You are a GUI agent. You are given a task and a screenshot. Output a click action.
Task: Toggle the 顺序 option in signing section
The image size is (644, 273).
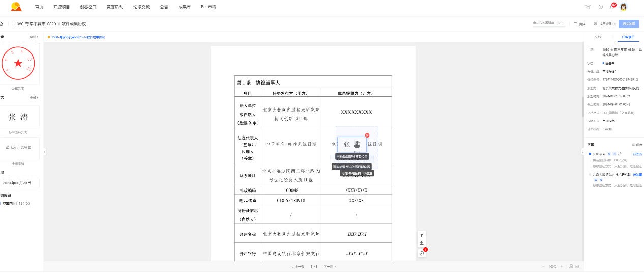(x=636, y=145)
